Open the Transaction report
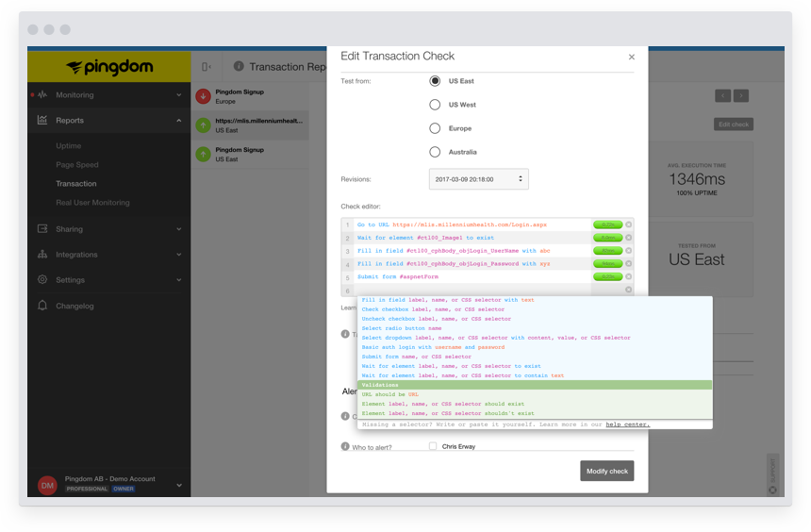The width and height of the screenshot is (811, 532). [76, 184]
